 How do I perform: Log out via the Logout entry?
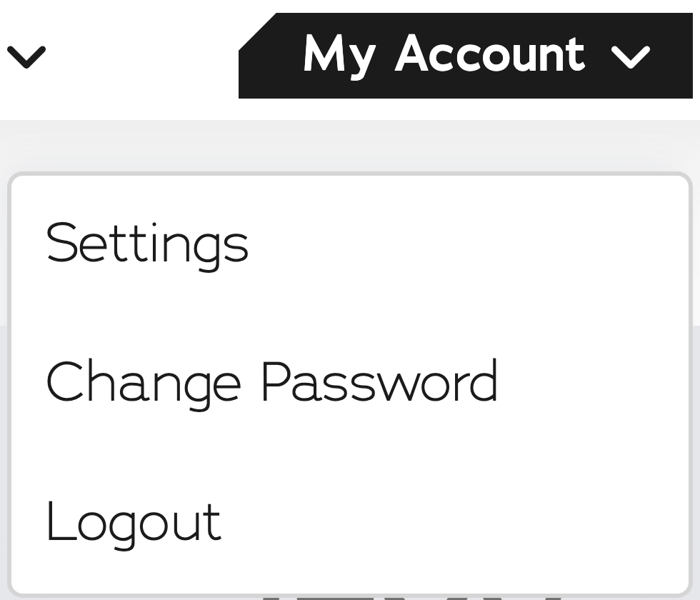[x=134, y=522]
